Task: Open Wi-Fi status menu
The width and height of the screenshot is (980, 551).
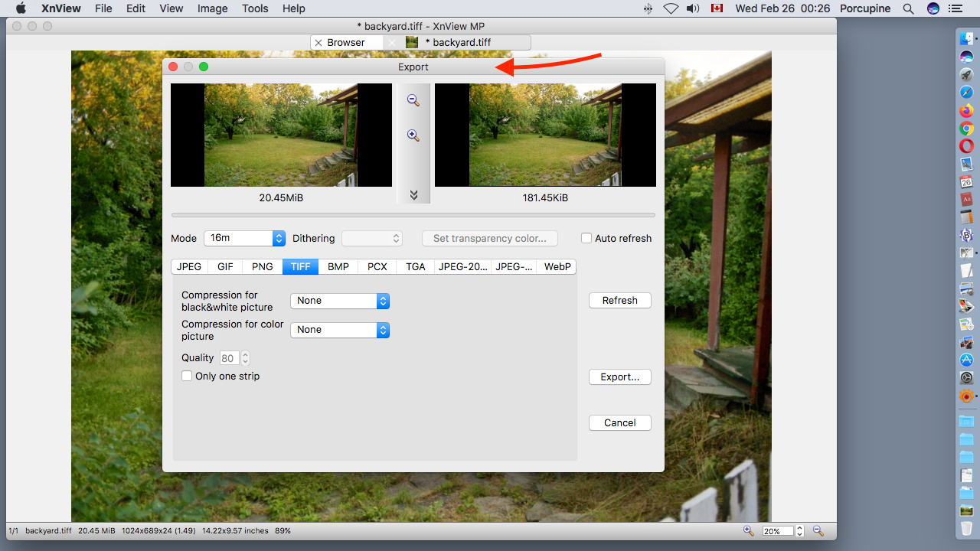Action: click(x=671, y=8)
